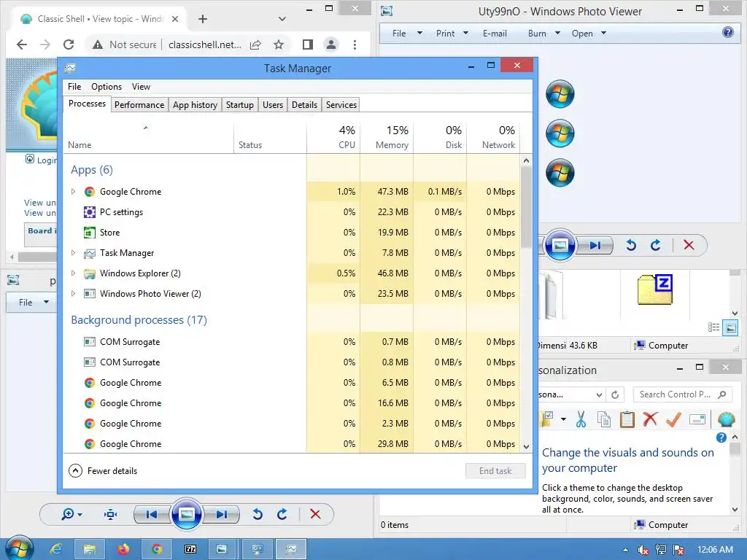The height and width of the screenshot is (560, 747).
Task: Click the fit-to-window icon in lower Photo Viewer
Action: (x=110, y=514)
